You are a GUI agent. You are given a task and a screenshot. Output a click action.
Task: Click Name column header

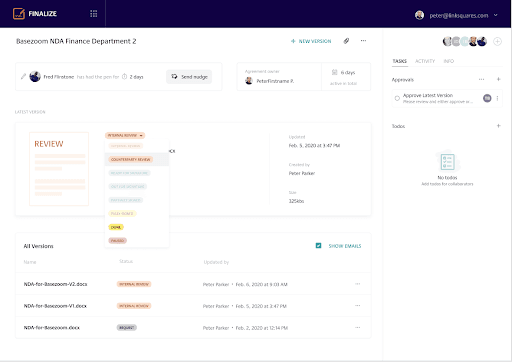[x=30, y=262]
